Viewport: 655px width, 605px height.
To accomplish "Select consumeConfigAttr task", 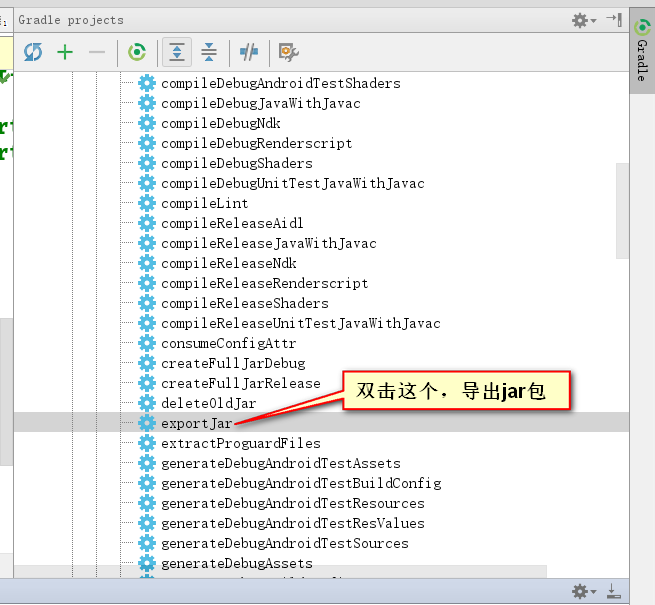I will [x=228, y=343].
